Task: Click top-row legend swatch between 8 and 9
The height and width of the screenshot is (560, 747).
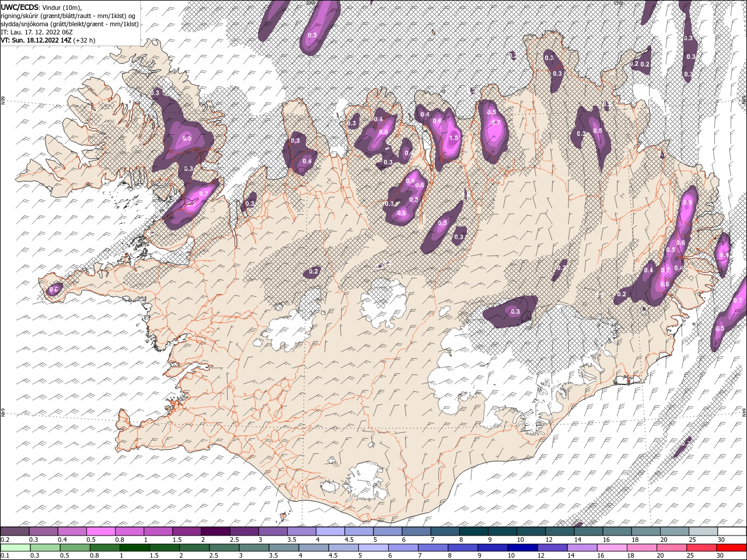Action: [474, 531]
